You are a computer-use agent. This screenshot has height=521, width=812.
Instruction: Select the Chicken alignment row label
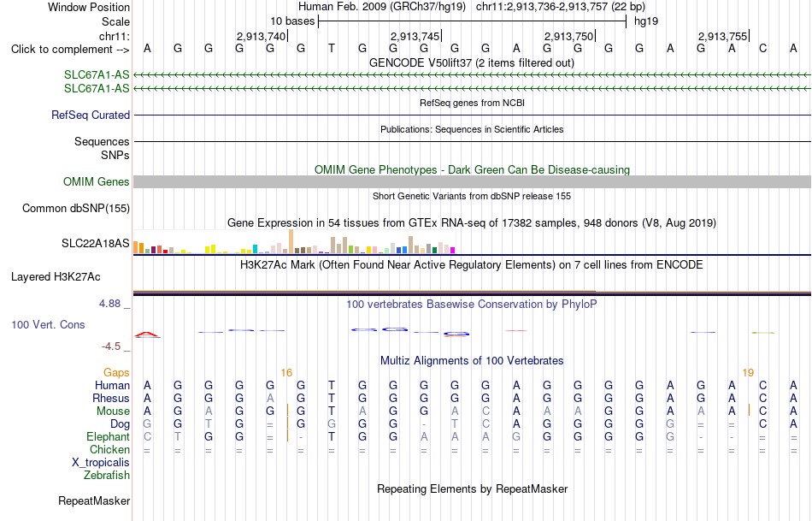(109, 450)
